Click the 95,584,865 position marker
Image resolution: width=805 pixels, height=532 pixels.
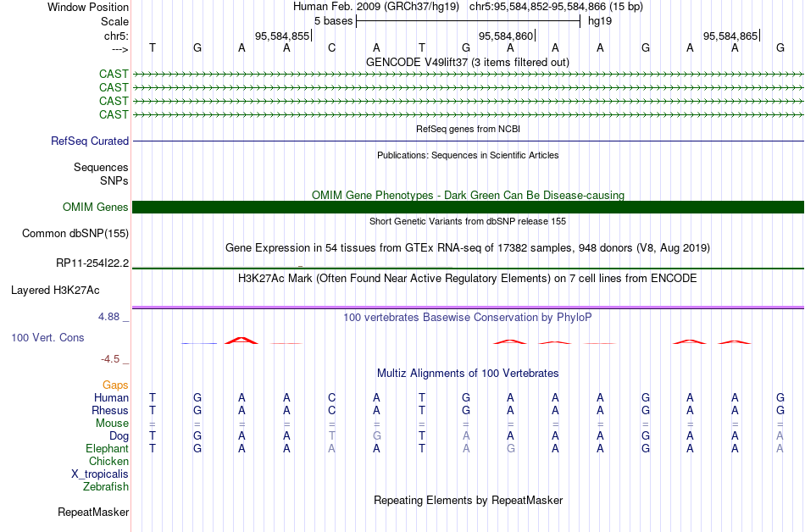pyautogui.click(x=730, y=36)
